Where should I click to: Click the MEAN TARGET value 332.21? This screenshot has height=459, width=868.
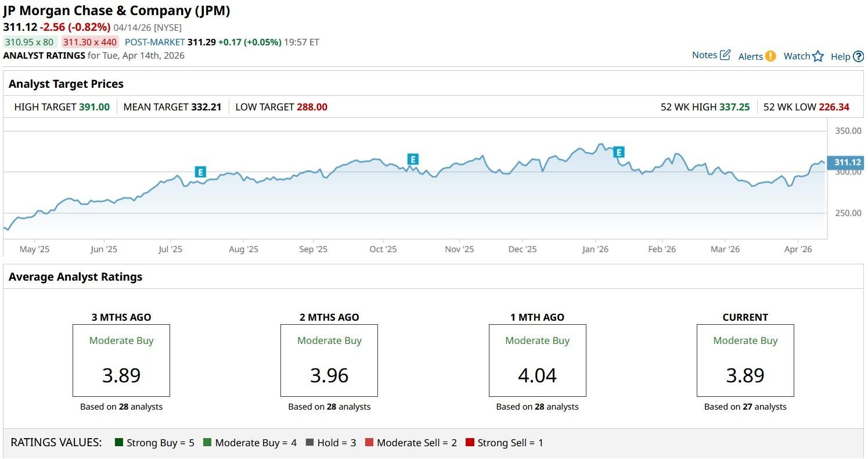(x=206, y=107)
